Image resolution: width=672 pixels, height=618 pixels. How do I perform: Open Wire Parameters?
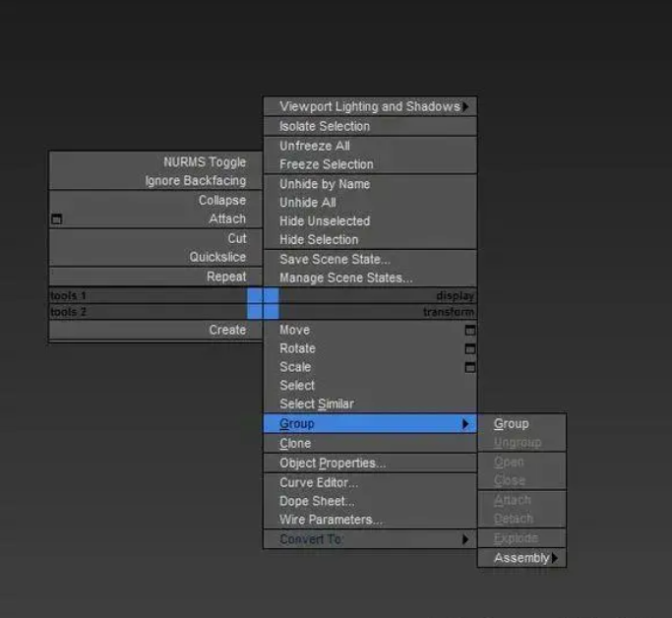point(331,520)
